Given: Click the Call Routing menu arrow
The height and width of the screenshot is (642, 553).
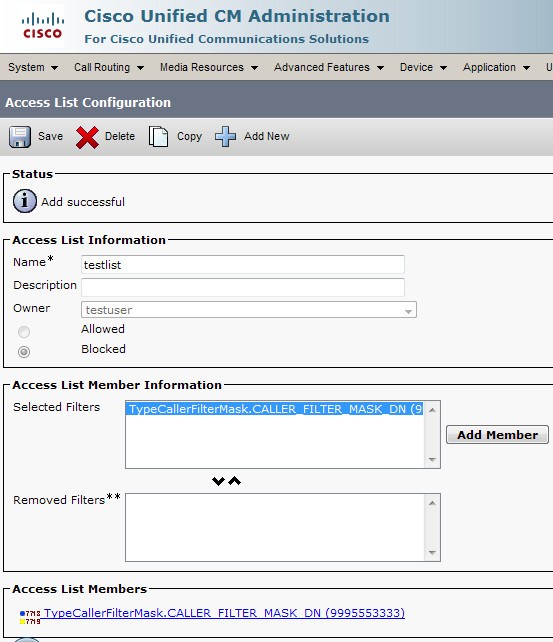Looking at the screenshot, I should 140,68.
